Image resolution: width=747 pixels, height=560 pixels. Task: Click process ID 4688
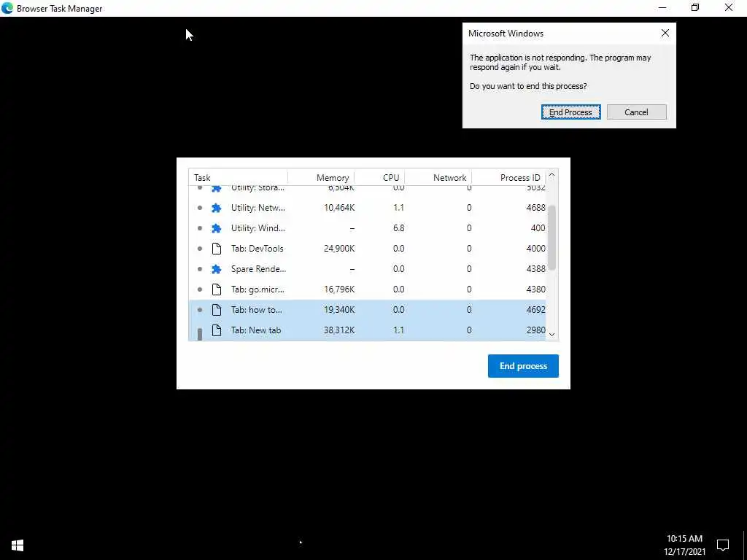(x=536, y=208)
